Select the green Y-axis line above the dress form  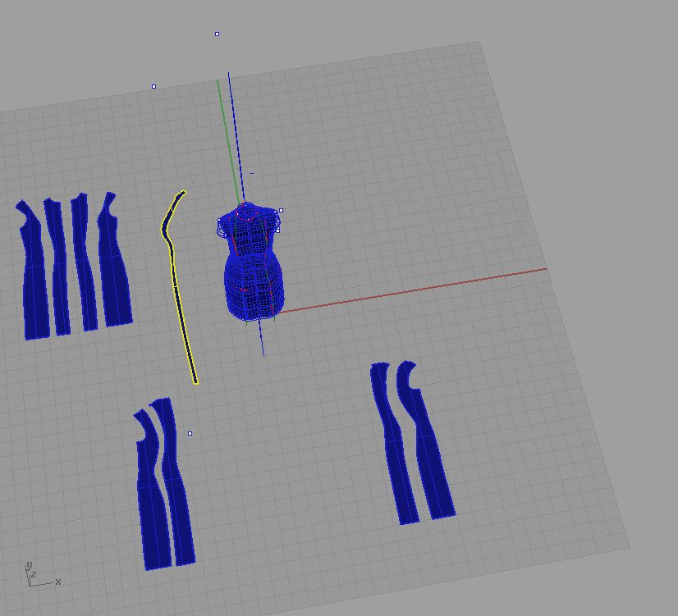point(228,140)
